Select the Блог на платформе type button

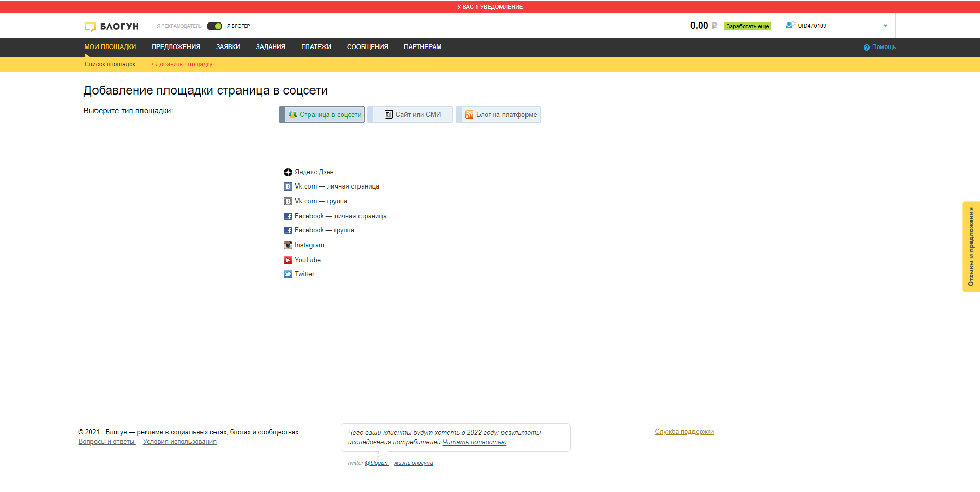tap(498, 114)
